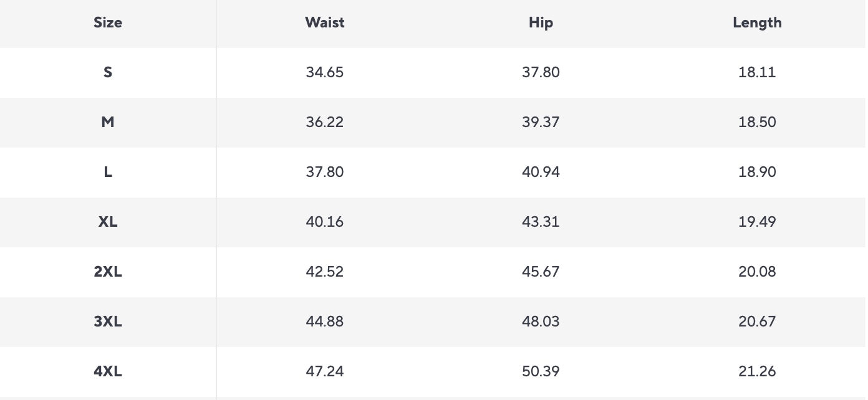Select the S size row label
This screenshot has width=868, height=400.
click(x=108, y=72)
